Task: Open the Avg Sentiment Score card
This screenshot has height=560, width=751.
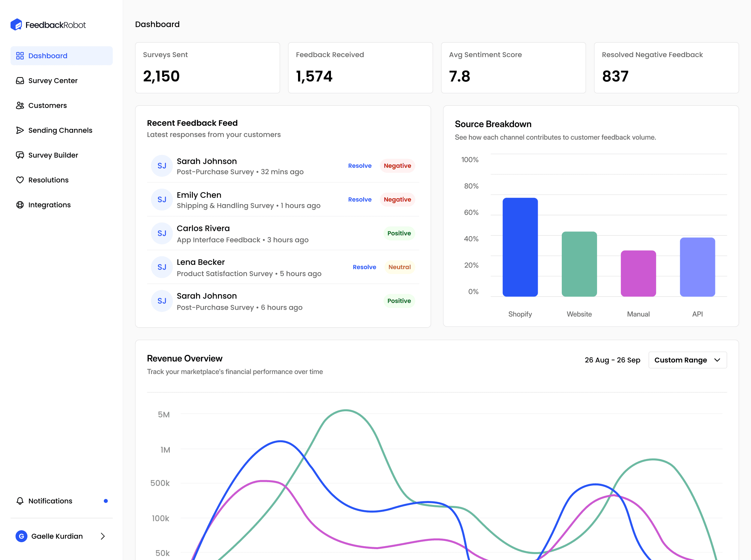Action: point(513,68)
